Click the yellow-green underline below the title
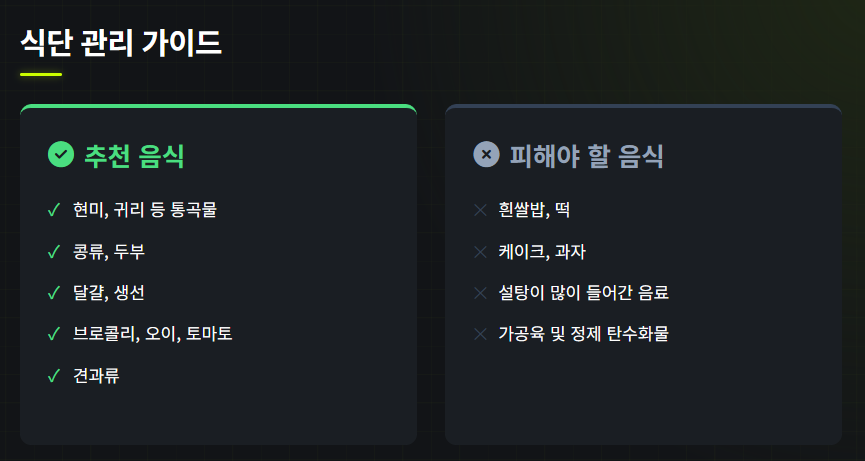This screenshot has height=461, width=865. click(x=41, y=74)
